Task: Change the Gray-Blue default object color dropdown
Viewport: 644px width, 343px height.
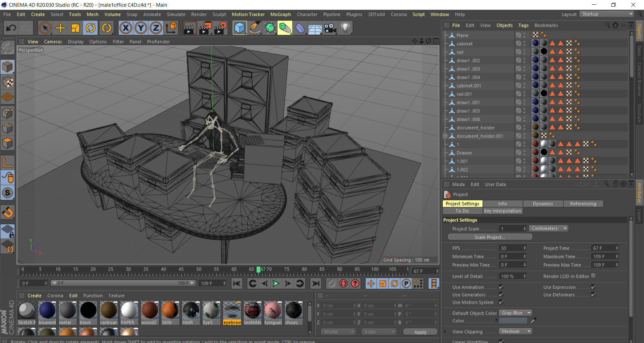Action: click(x=515, y=312)
